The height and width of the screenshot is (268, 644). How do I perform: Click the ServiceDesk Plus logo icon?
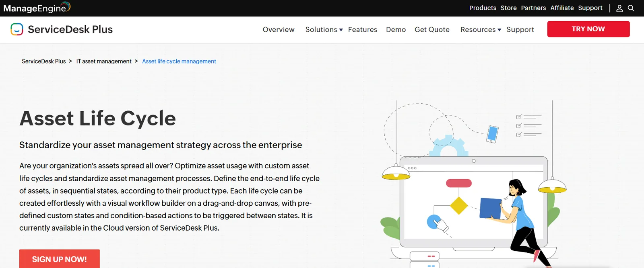point(17,29)
